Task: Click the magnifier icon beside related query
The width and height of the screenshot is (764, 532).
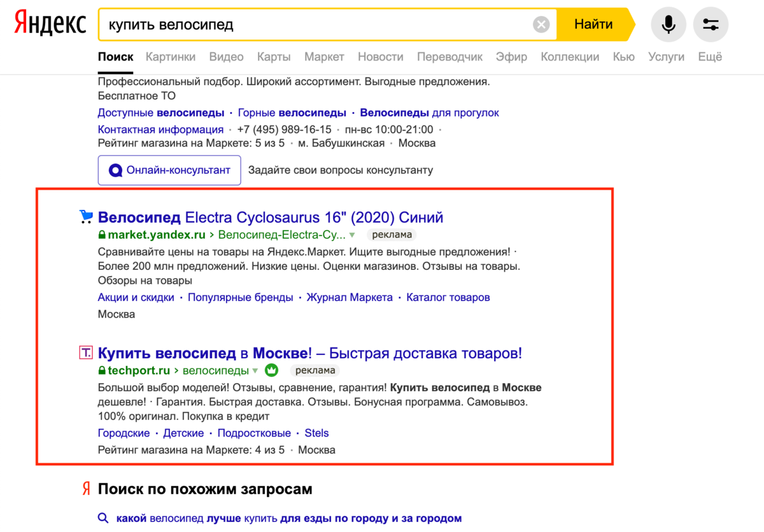Action: point(103,518)
